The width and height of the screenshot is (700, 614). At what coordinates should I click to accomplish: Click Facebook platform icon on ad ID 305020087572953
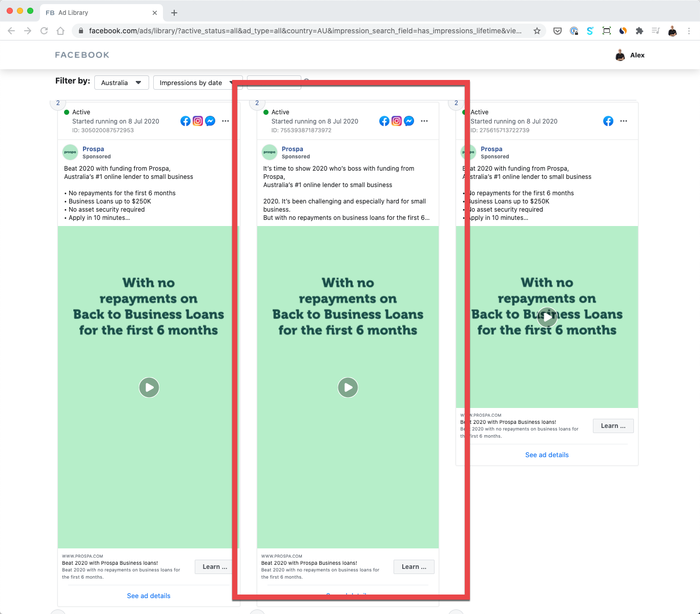click(186, 121)
